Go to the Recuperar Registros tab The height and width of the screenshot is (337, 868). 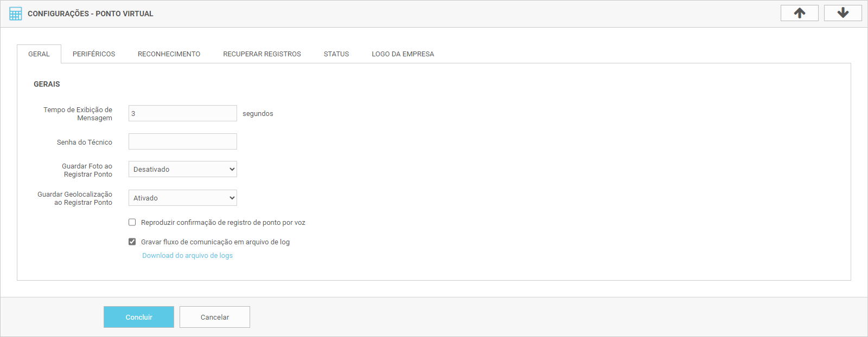coord(261,54)
